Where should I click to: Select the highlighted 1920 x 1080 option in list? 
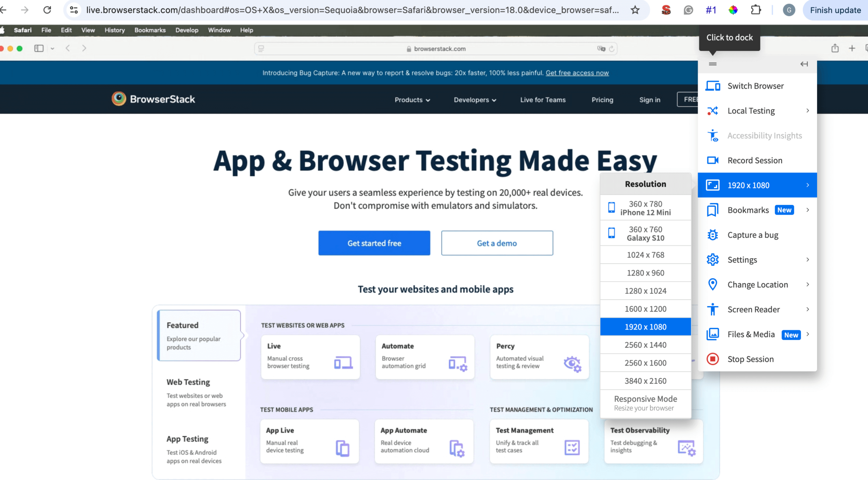(645, 327)
